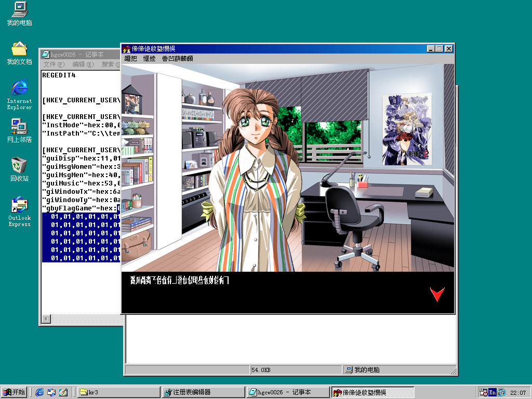The height and width of the screenshot is (399, 532).
Task: Click the "guiMsgWomen" line in Notepad
Action: click(81, 167)
